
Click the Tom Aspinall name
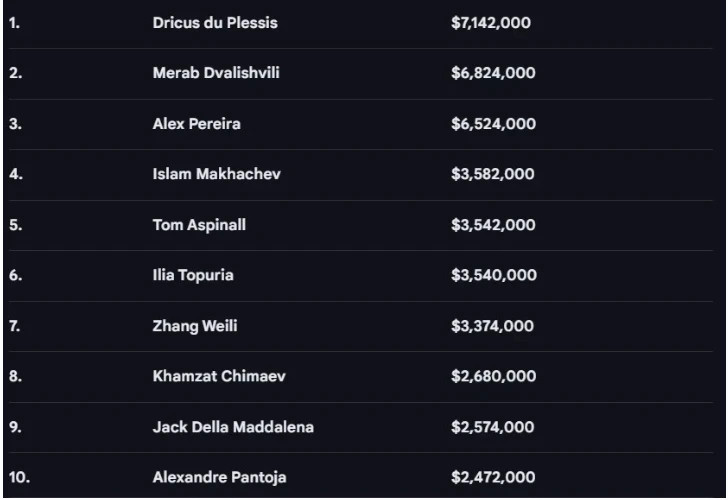[x=199, y=225]
